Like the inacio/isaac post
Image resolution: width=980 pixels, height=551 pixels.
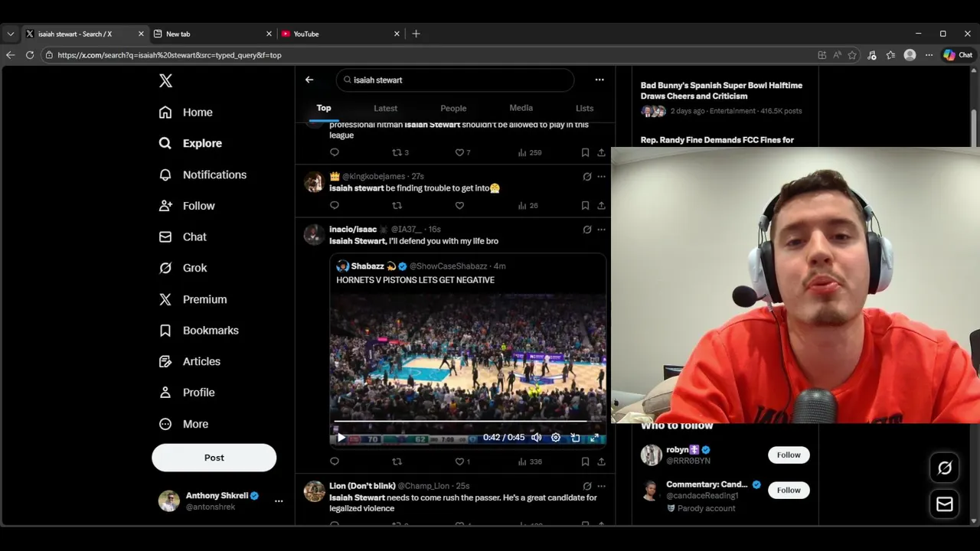(462, 461)
